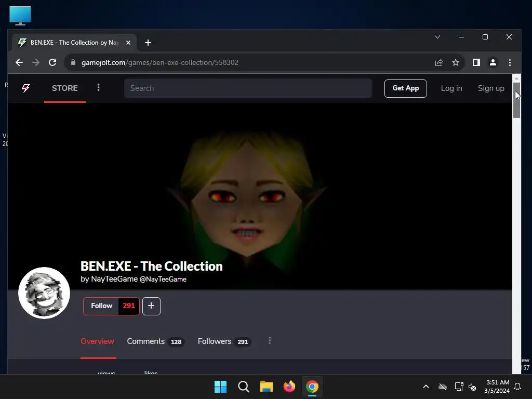532x399 pixels.
Task: Click the scrollbar up arrow
Action: click(x=516, y=78)
